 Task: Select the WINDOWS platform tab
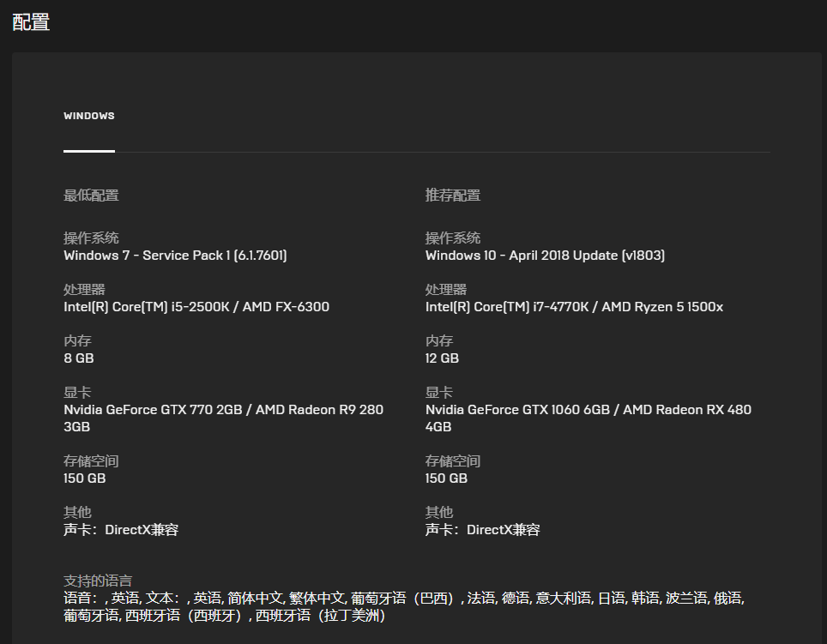point(88,116)
